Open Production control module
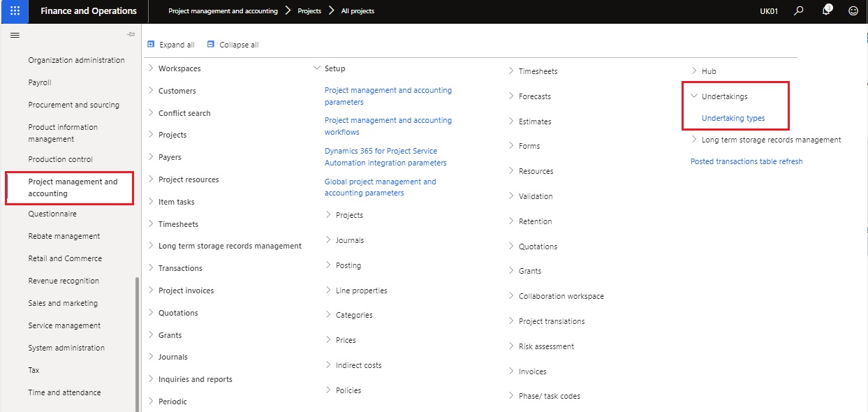 point(60,159)
